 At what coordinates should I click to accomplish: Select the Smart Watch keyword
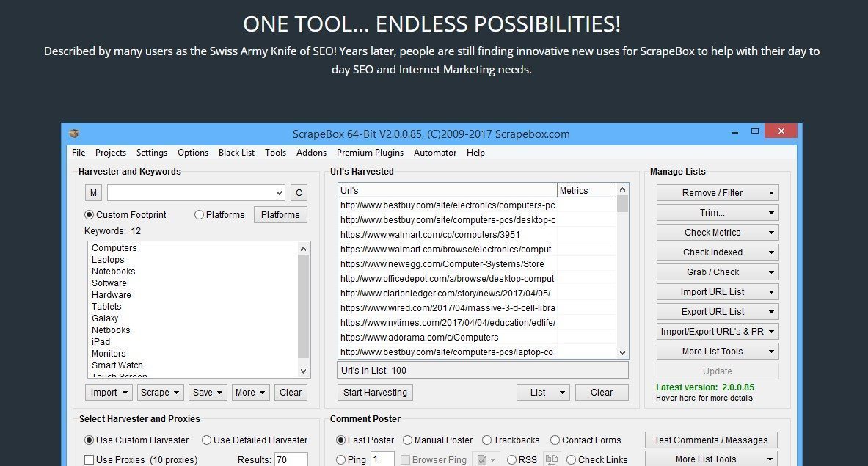(x=117, y=365)
